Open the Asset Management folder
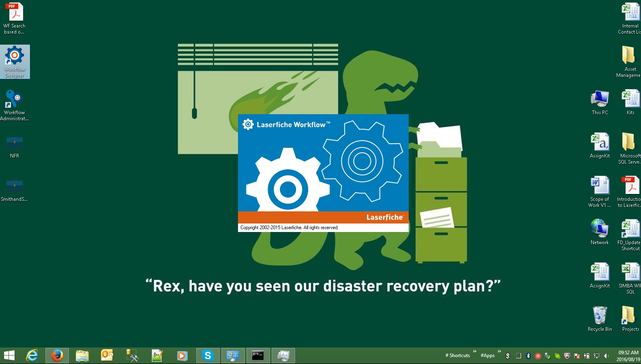This screenshot has width=641, height=364. (x=629, y=62)
